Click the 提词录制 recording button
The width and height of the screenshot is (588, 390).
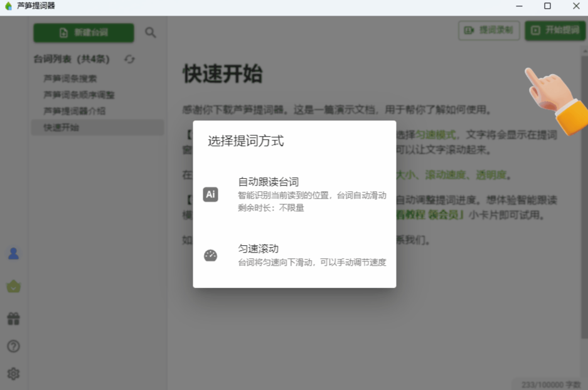pos(489,30)
